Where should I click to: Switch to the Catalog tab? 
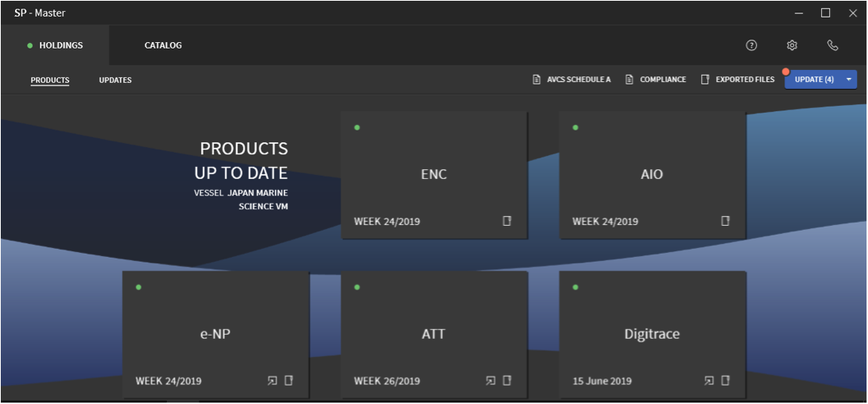coord(163,45)
